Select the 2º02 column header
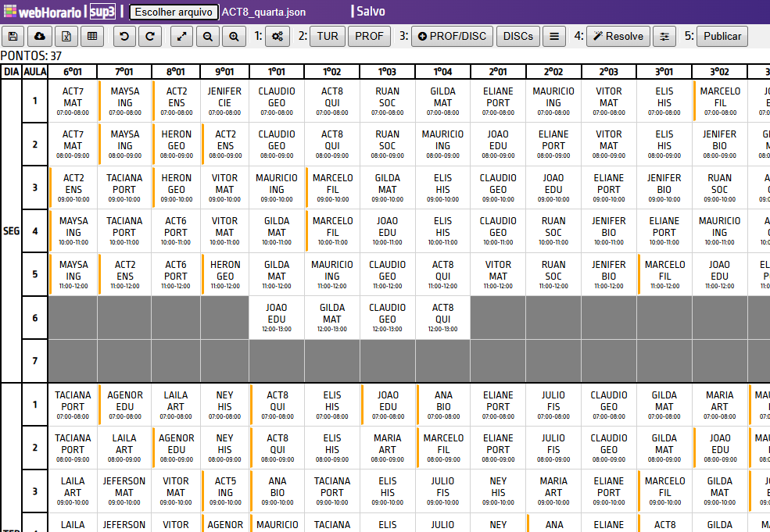 tap(553, 72)
